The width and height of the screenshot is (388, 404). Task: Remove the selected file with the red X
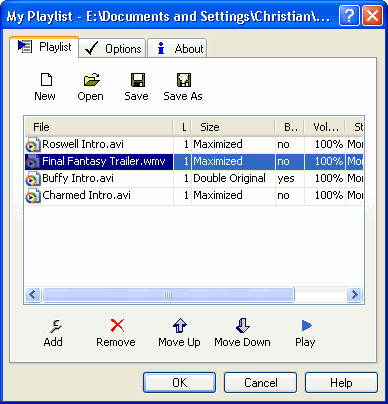click(117, 325)
